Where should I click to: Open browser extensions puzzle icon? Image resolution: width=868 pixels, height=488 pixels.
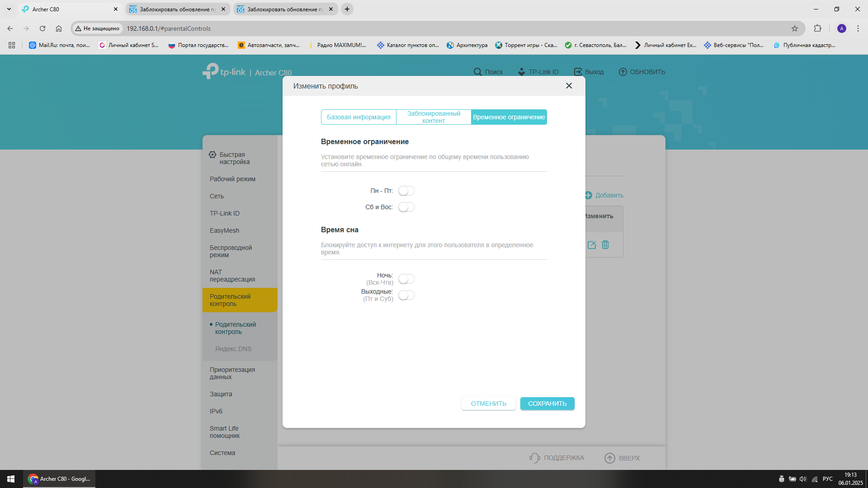pyautogui.click(x=817, y=28)
